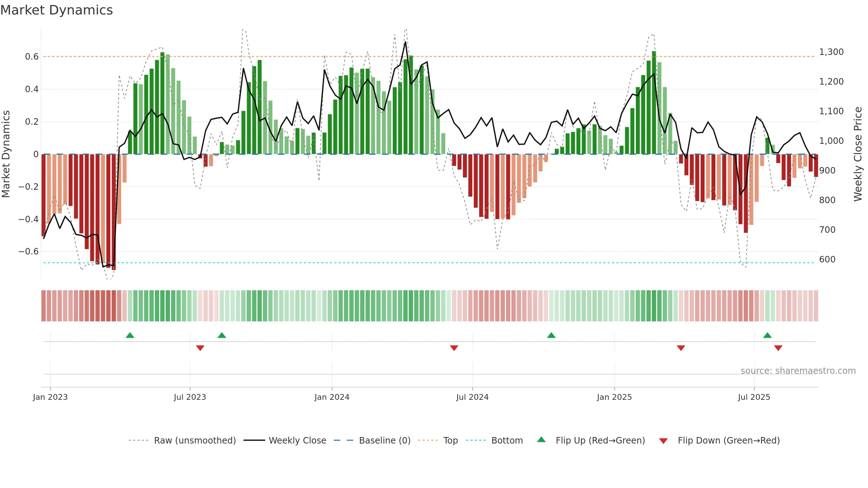Click the 600 price tick on the right axis
This screenshot has height=488, width=868.
[x=827, y=260]
